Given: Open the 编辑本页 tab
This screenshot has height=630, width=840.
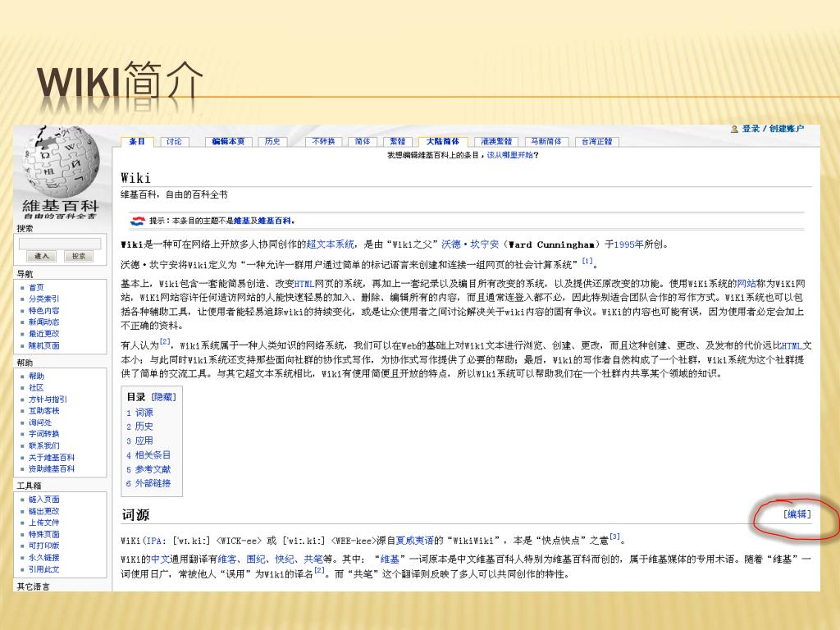Looking at the screenshot, I should [x=228, y=141].
